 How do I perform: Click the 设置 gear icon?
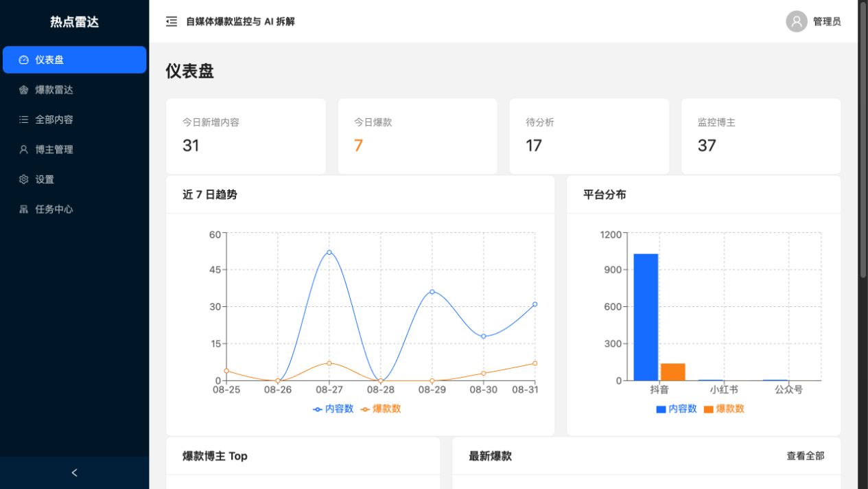pos(24,179)
